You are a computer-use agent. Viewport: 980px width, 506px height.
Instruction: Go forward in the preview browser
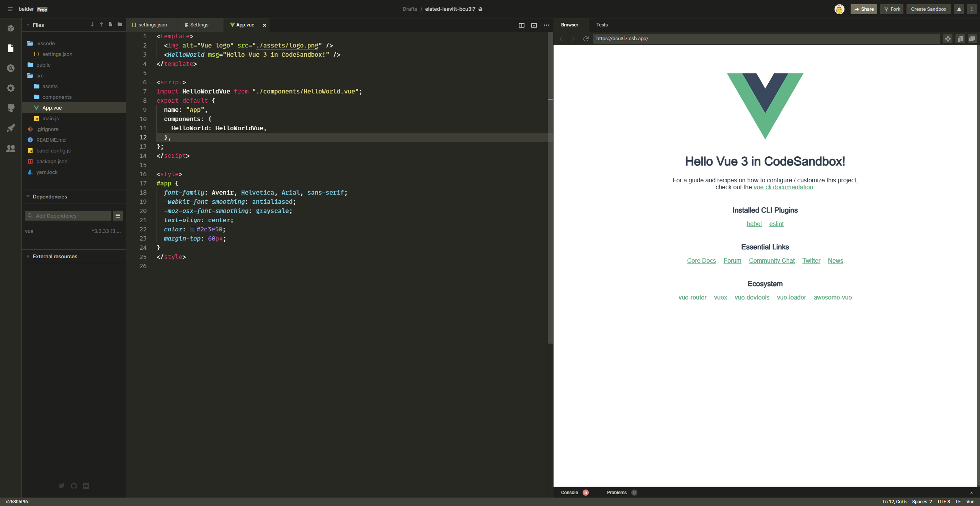(x=573, y=39)
